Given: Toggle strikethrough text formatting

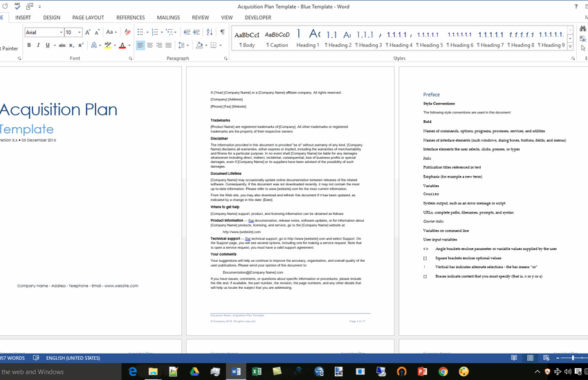Looking at the screenshot, I should pyautogui.click(x=62, y=46).
